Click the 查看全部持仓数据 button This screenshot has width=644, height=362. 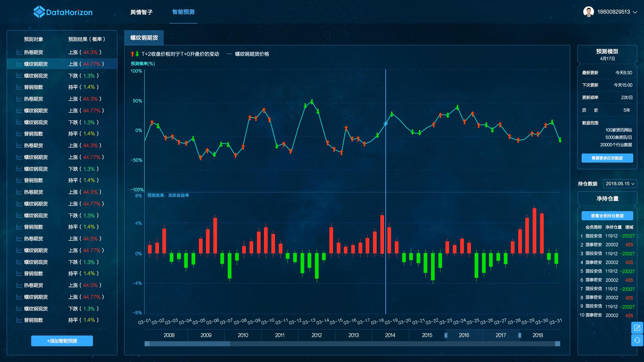pyautogui.click(x=607, y=216)
